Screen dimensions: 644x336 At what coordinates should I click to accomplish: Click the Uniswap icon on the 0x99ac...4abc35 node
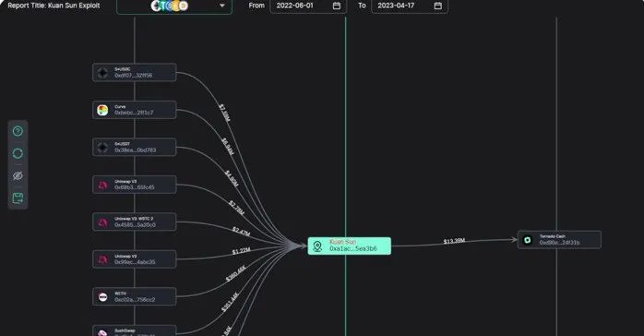pyautogui.click(x=102, y=259)
